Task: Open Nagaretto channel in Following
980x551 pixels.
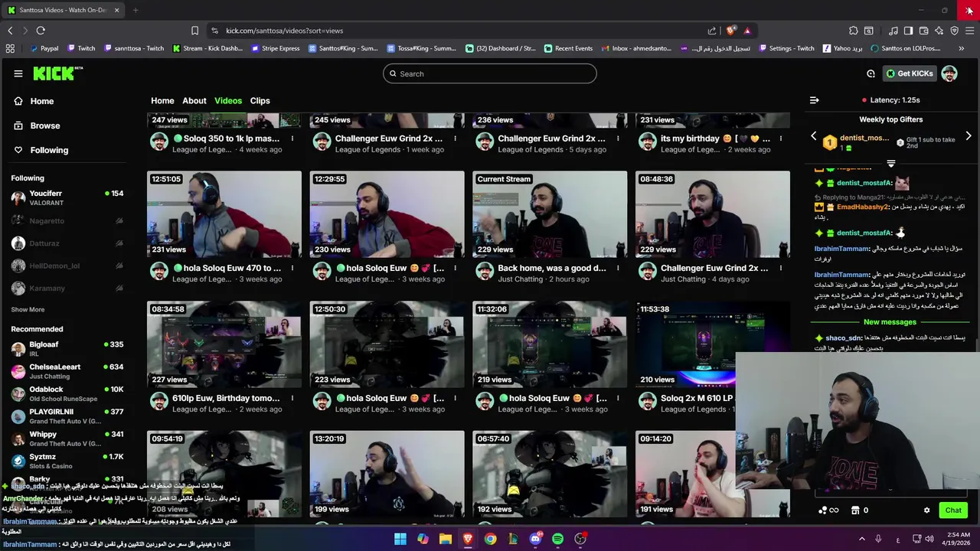Action: point(67,221)
